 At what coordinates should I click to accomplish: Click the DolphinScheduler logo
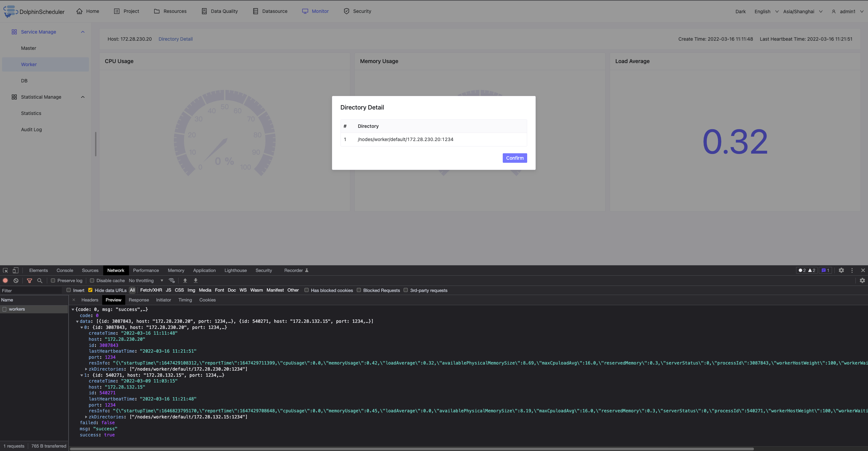10,11
